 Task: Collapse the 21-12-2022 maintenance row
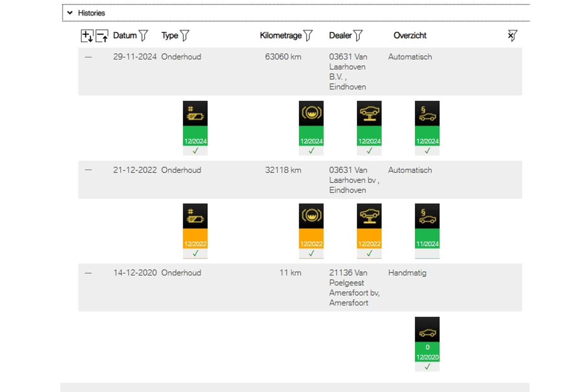pos(88,170)
